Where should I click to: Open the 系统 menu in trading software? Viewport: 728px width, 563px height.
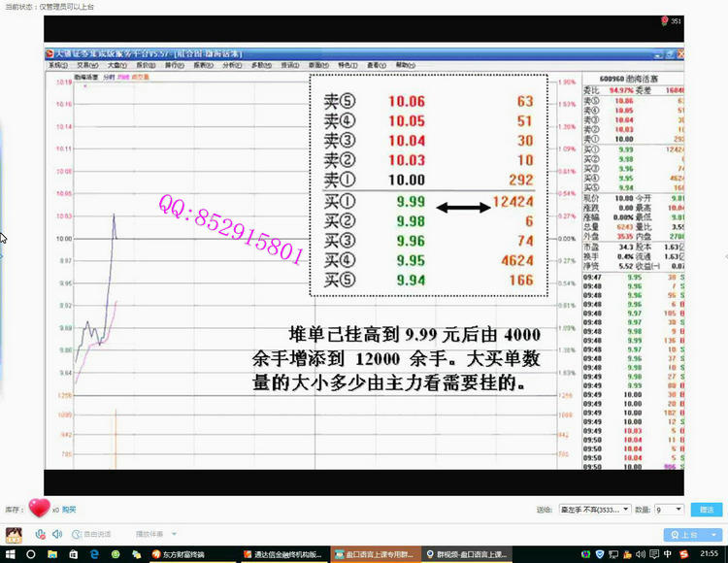click(x=56, y=66)
